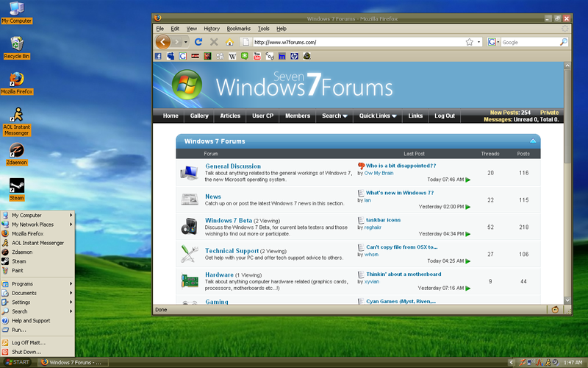588x368 pixels.
Task: Open the Tools menu
Action: pos(264,29)
